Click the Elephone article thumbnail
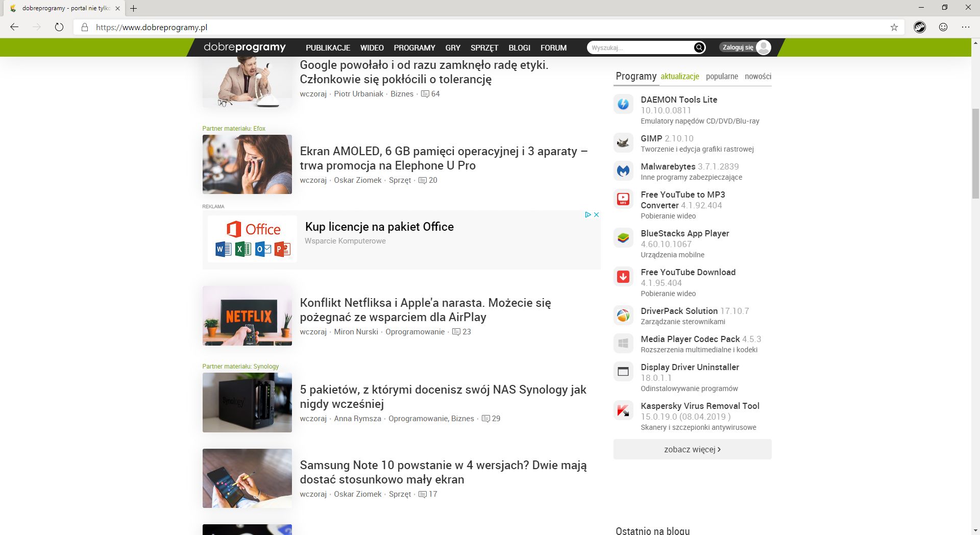980x535 pixels. [x=247, y=164]
